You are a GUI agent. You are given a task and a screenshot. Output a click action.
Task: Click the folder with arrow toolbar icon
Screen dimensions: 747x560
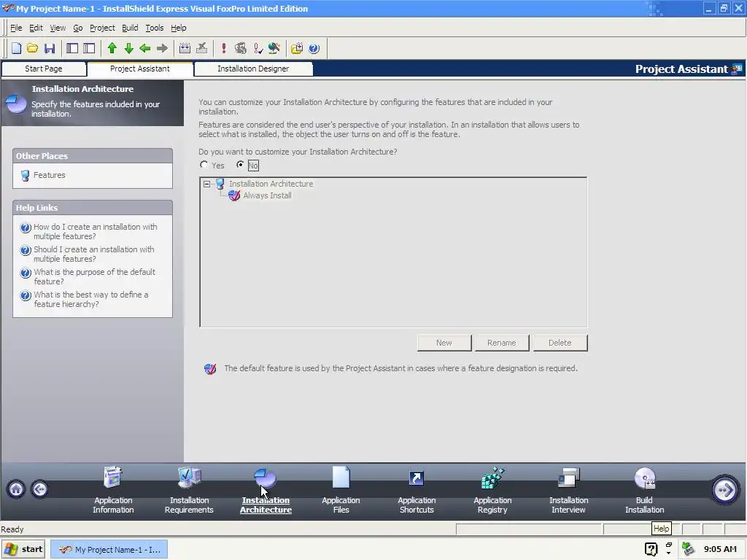297,48
